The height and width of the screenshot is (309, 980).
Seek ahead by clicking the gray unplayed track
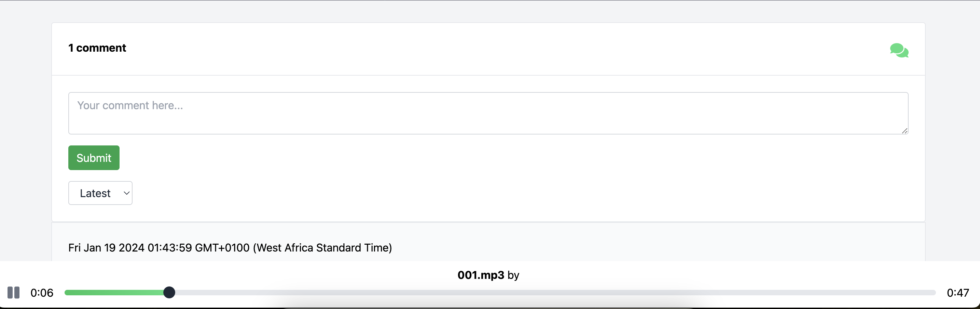click(533, 293)
